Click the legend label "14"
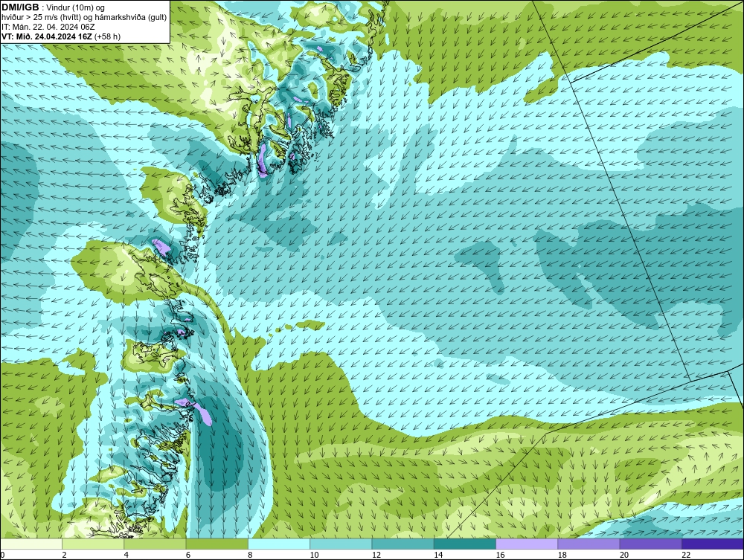The height and width of the screenshot is (560, 744). pyautogui.click(x=438, y=556)
